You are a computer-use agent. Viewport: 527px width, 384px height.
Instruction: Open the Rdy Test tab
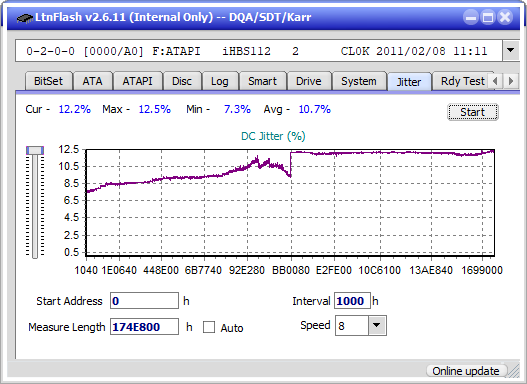463,81
